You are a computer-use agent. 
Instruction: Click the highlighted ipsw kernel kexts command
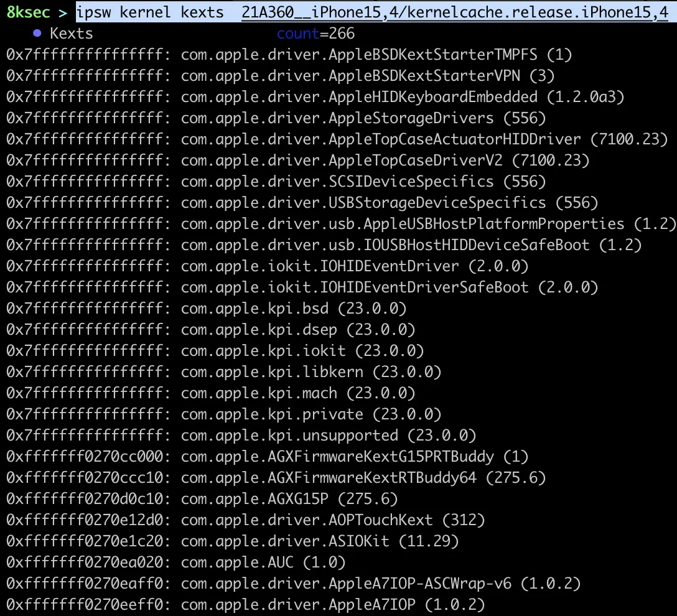tap(157, 12)
